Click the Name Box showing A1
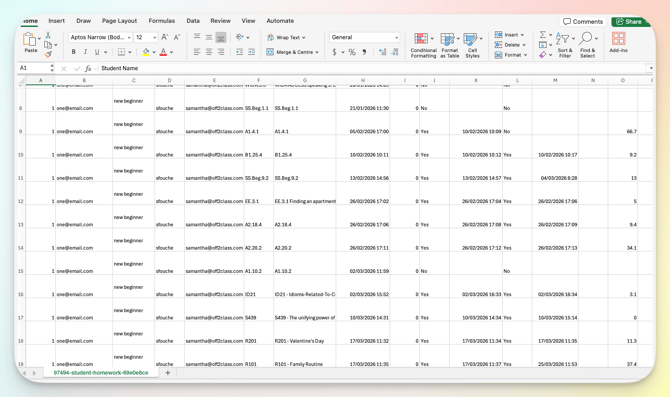 click(x=36, y=68)
